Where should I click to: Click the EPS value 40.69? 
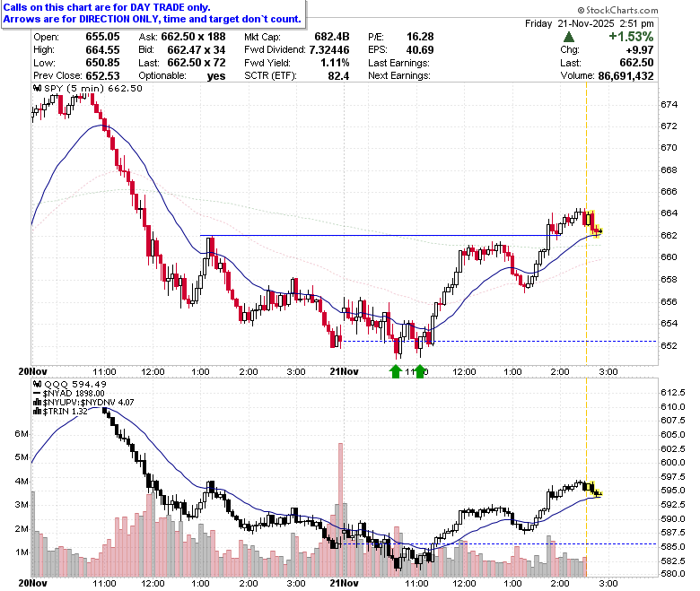point(420,49)
